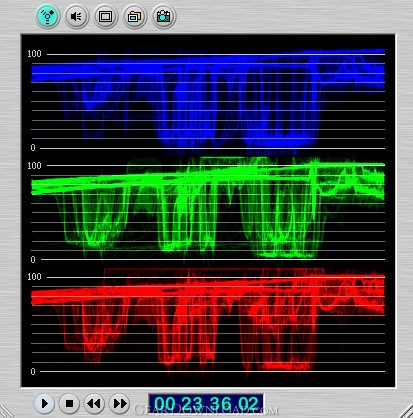Rewind using the double left arrow button
The height and width of the screenshot is (418, 413).
coord(94,404)
